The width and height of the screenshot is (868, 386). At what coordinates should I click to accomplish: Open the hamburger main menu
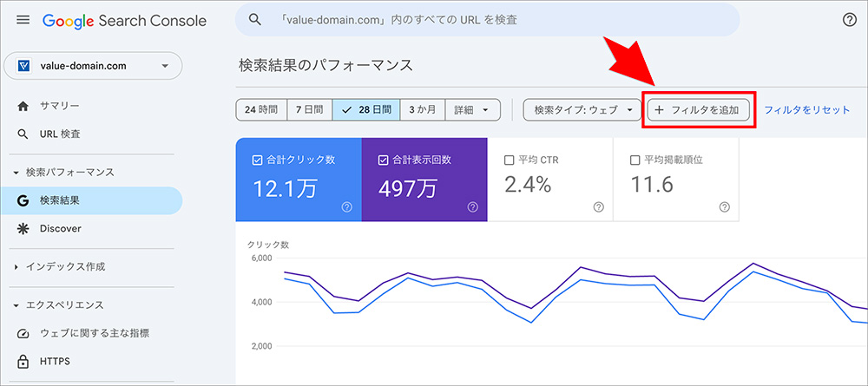(23, 20)
